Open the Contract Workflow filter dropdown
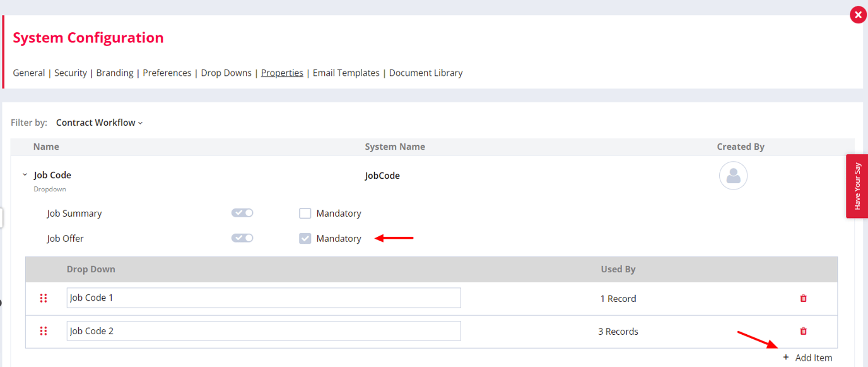This screenshot has height=367, width=868. pyautogui.click(x=98, y=122)
